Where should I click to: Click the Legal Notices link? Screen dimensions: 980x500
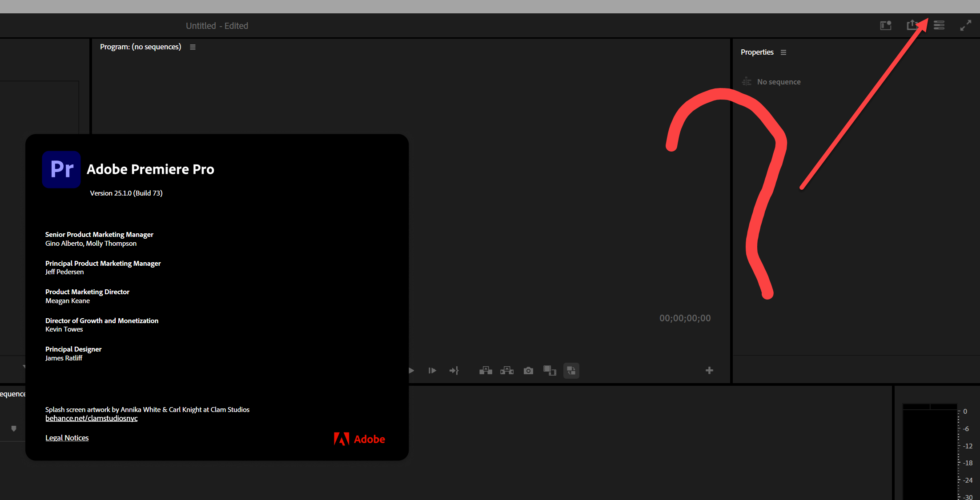67,438
